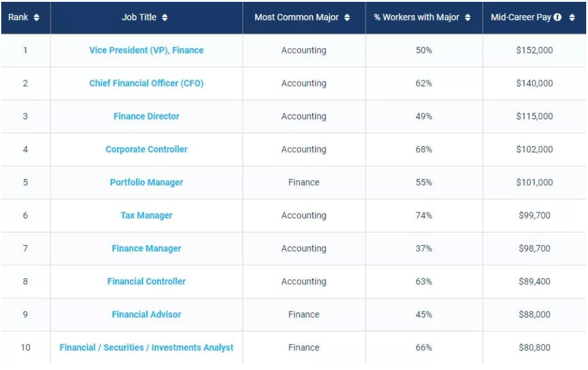Open the Mid-Career Pay info icon
Viewport: 588px width, 370px height.
(558, 17)
